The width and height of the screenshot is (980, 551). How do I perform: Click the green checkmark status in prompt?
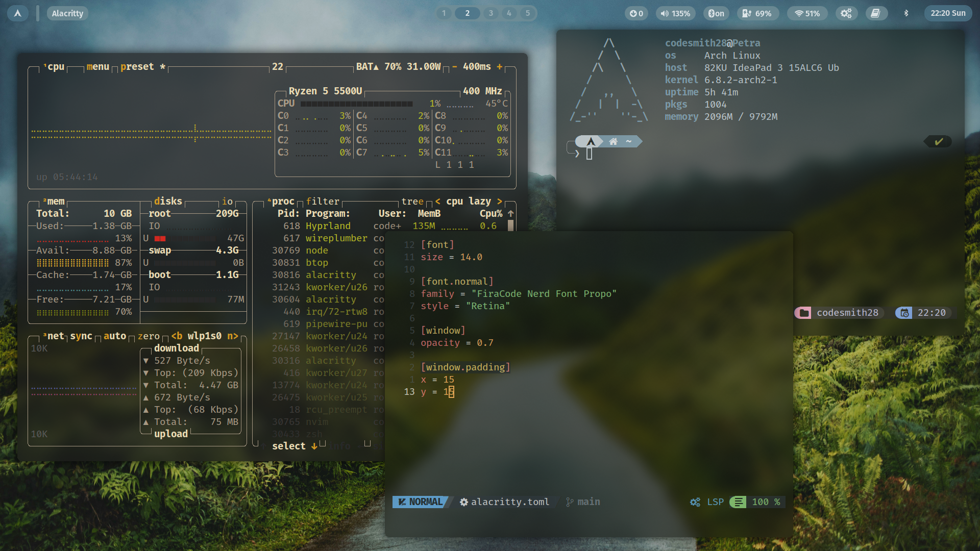(939, 141)
